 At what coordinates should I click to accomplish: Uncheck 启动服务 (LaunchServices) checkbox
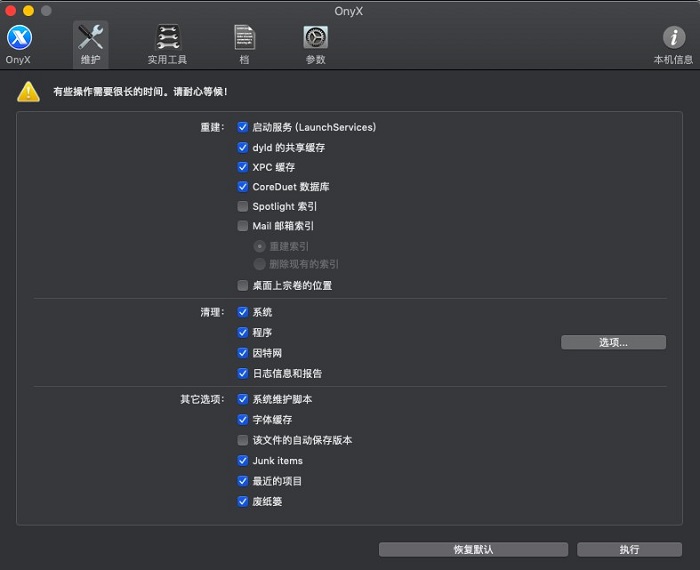242,127
